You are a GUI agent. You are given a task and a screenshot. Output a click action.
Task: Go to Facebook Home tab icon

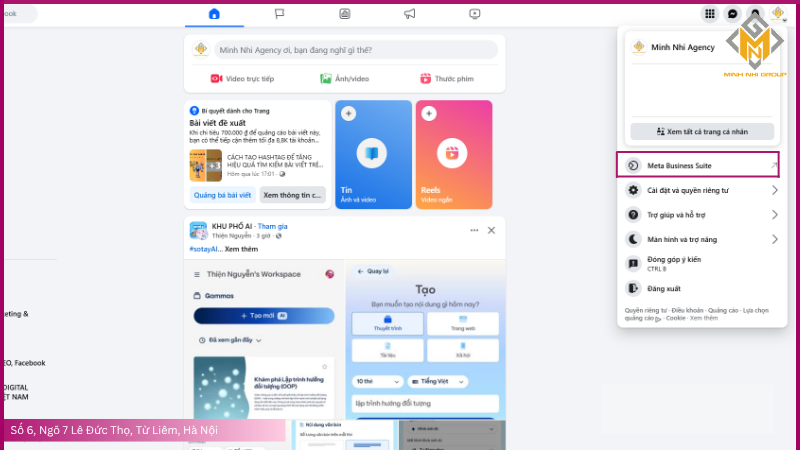(x=213, y=14)
